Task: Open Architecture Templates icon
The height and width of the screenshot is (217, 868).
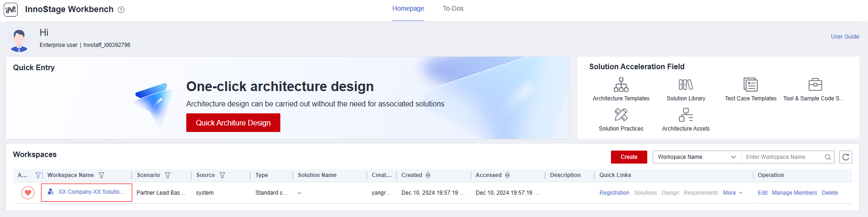Action: 621,85
